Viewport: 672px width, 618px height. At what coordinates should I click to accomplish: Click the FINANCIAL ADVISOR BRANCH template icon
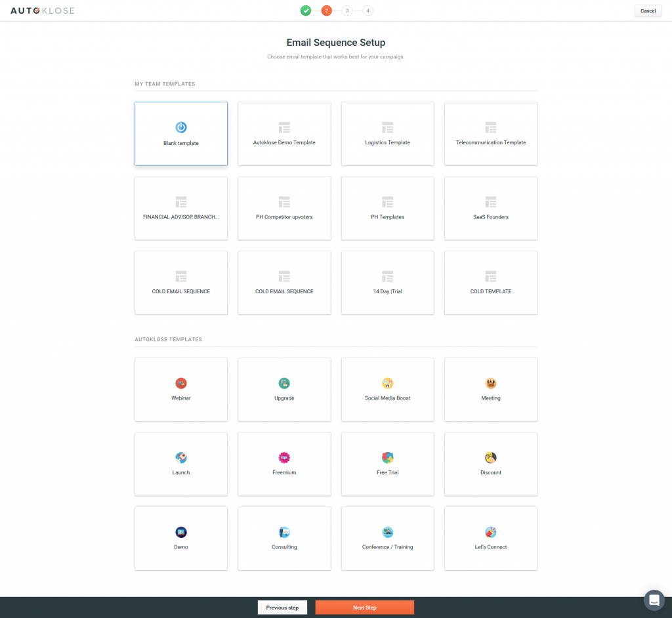181,202
